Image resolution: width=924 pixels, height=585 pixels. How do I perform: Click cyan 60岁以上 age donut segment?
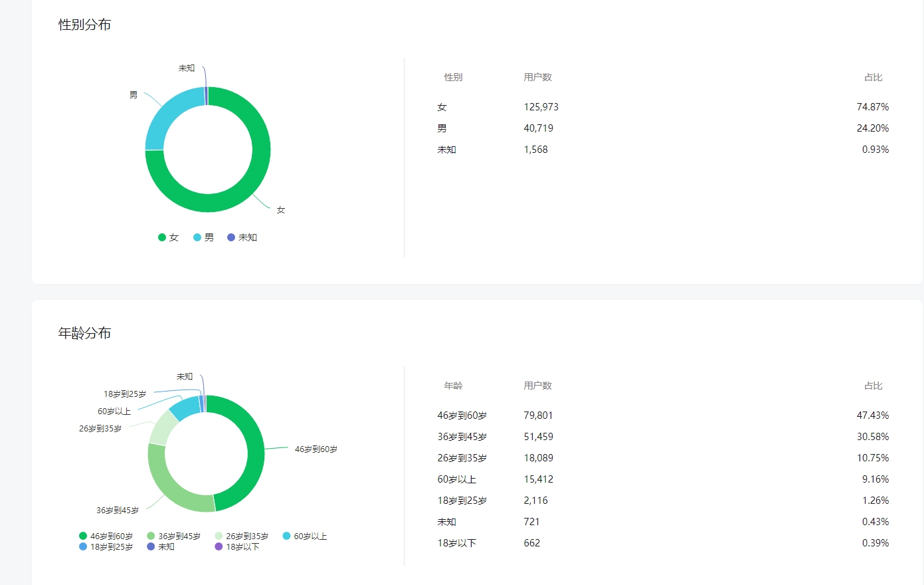(x=185, y=408)
